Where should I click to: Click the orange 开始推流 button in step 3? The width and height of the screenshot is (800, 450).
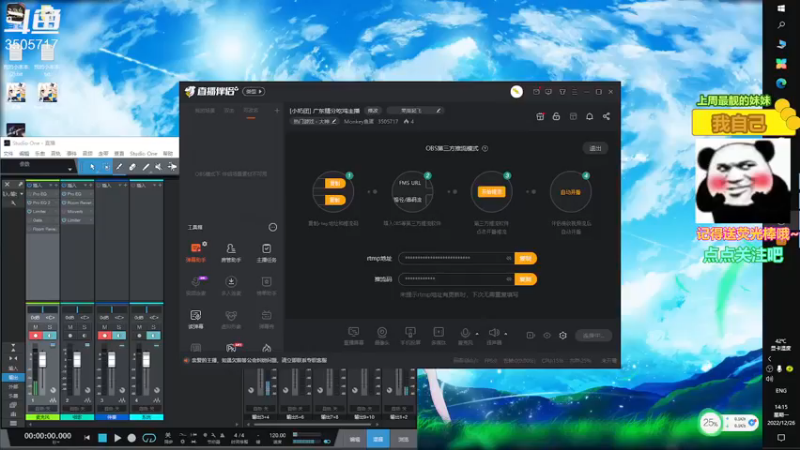click(x=491, y=191)
